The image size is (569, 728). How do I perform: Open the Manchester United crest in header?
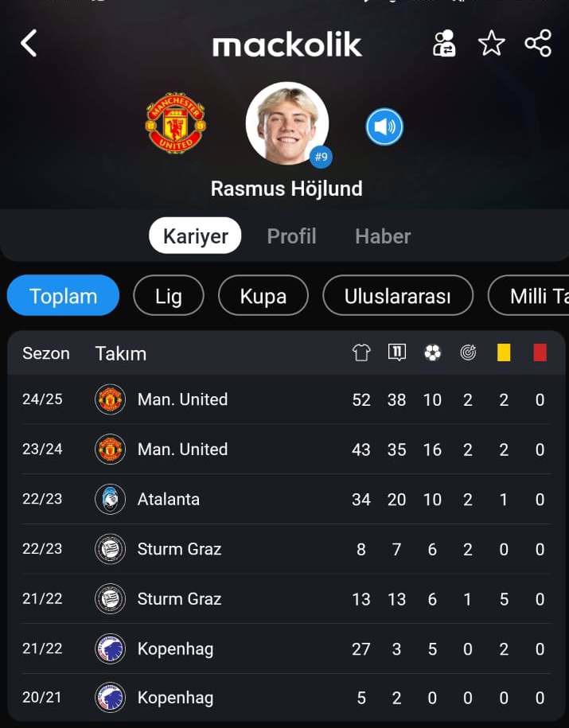coord(176,123)
